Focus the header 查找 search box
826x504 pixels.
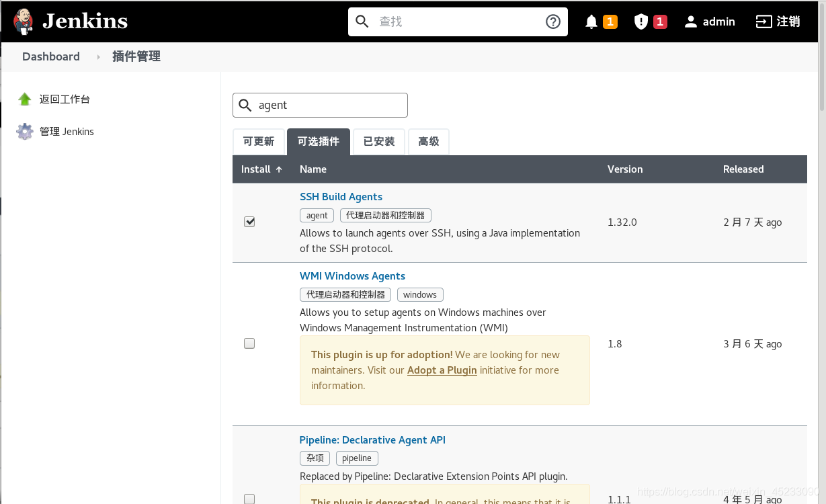click(458, 22)
